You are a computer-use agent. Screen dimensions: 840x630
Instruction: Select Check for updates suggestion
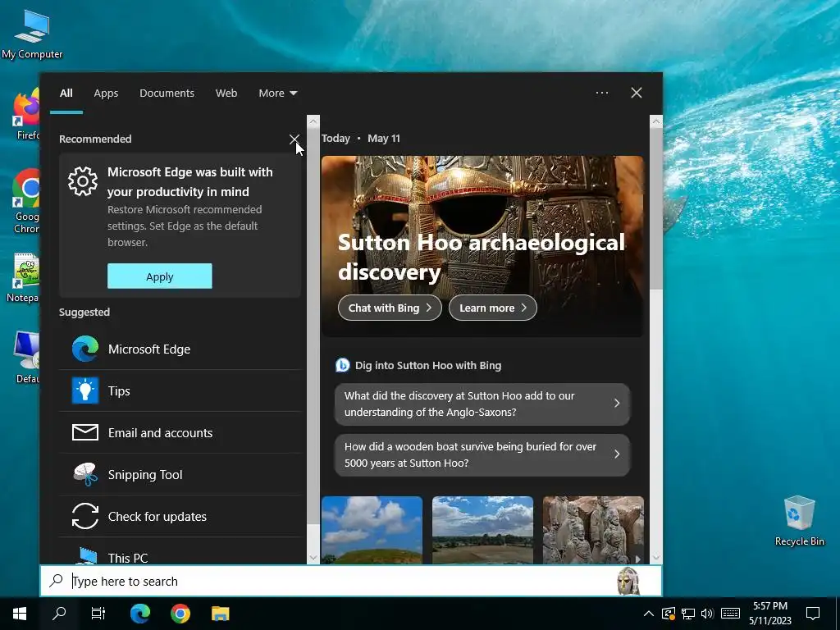pyautogui.click(x=180, y=517)
